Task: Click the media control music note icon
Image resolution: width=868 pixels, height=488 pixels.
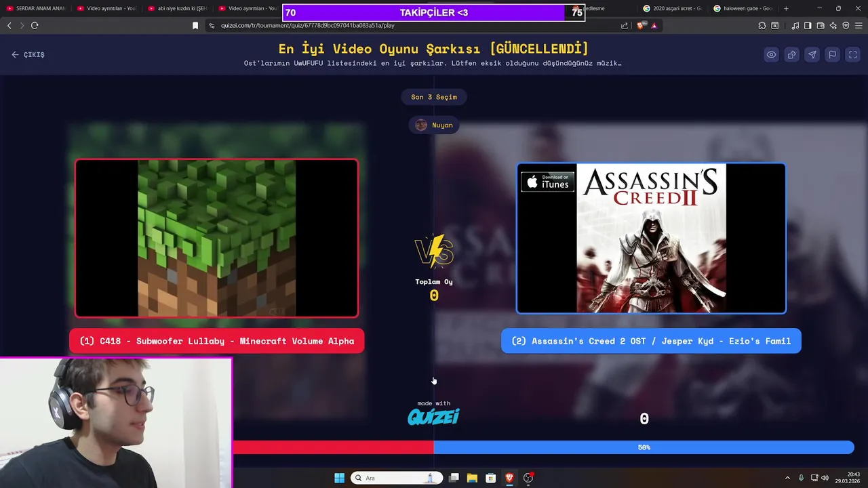Action: pos(795,25)
